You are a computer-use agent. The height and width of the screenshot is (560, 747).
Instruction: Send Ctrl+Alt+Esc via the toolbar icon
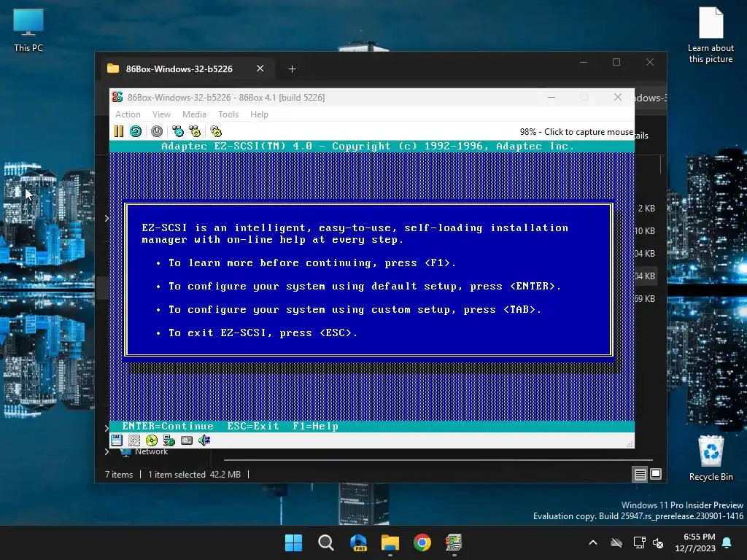click(x=195, y=131)
